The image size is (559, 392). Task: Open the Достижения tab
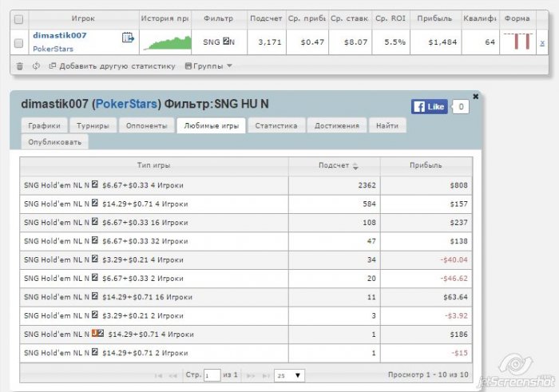(337, 126)
